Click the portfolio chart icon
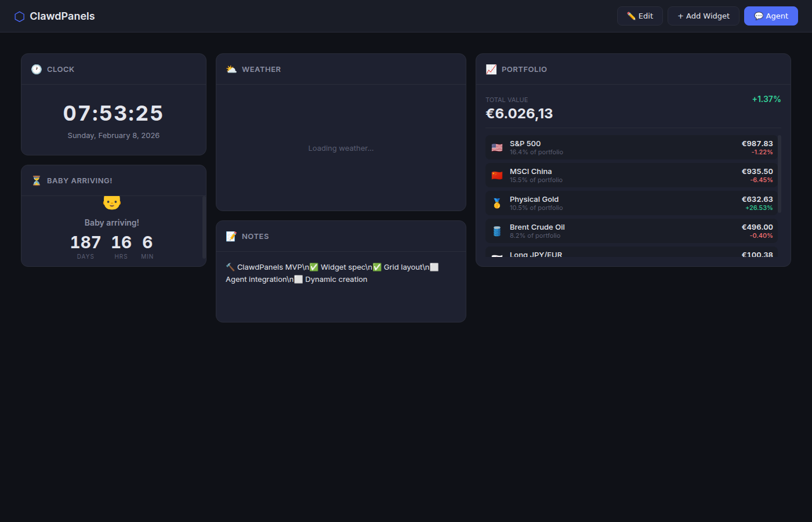 (491, 69)
